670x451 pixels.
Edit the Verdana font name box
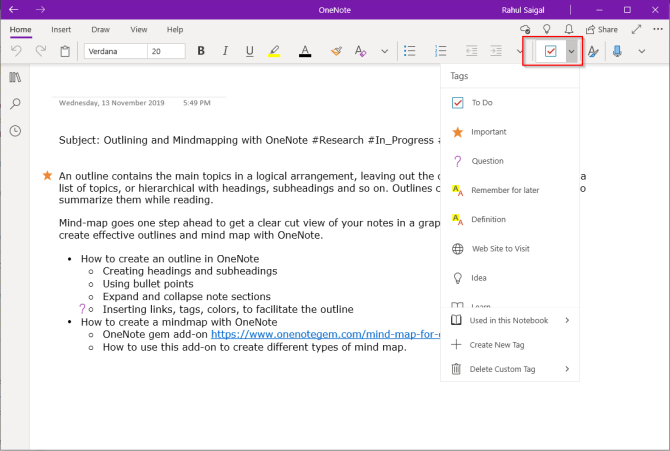coord(116,51)
